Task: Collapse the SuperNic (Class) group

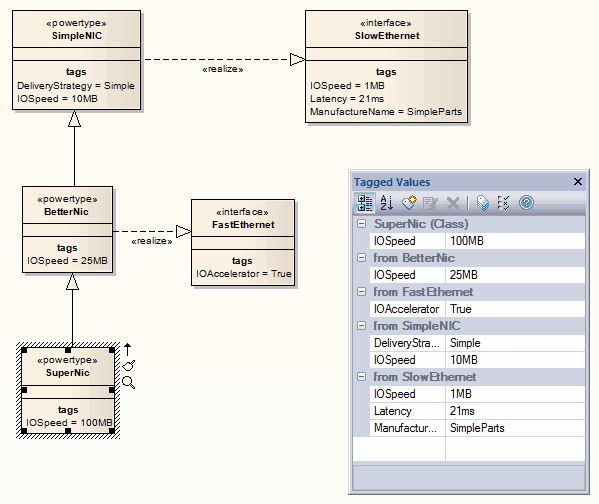Action: (x=361, y=224)
